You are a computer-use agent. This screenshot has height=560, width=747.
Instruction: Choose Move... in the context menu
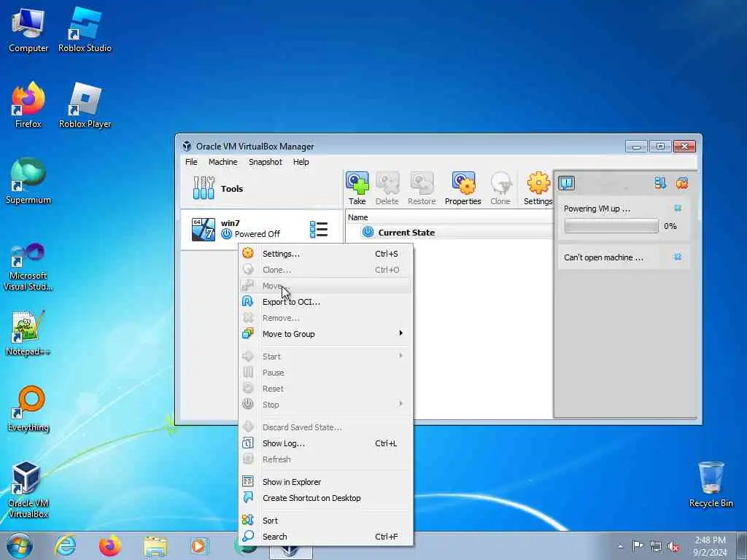(x=325, y=286)
